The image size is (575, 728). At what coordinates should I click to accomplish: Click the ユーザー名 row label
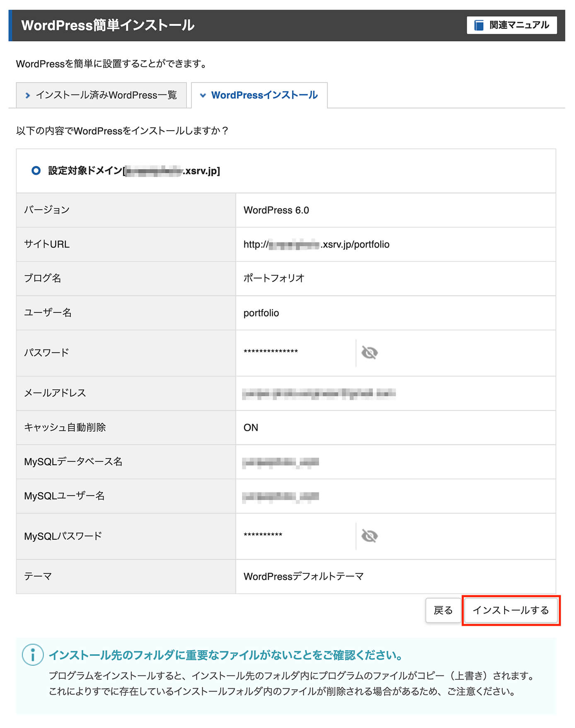pos(48,313)
